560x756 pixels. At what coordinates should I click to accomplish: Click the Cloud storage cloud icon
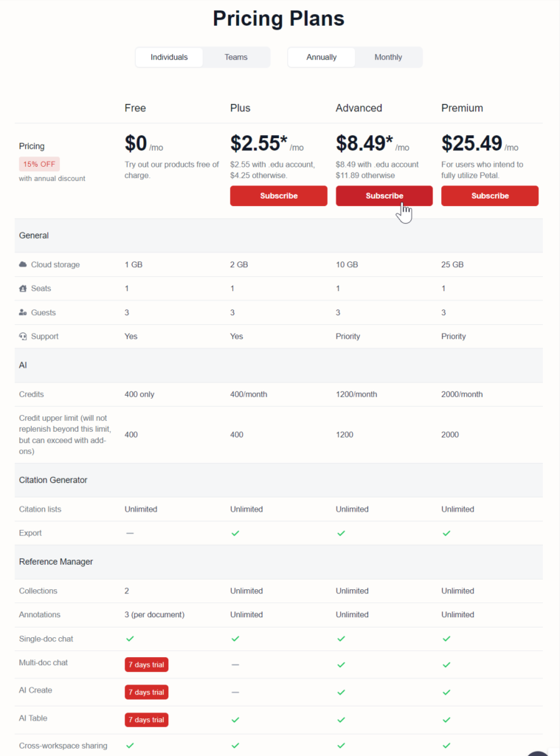click(23, 264)
